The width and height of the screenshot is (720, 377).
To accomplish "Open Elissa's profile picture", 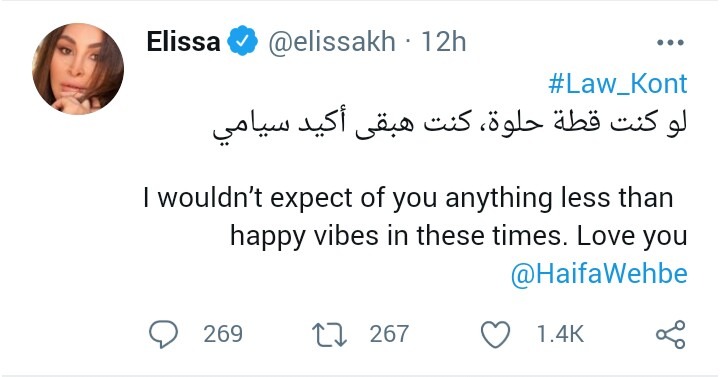I will (78, 69).
